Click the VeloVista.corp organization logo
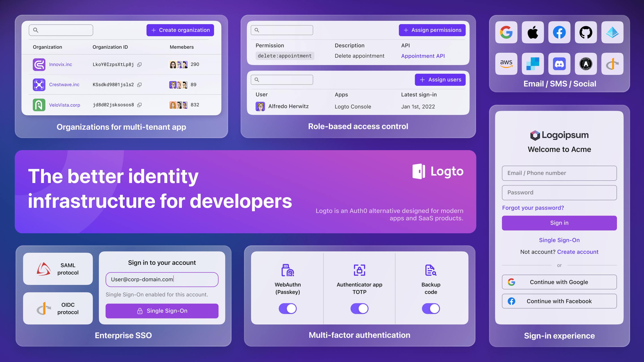 pyautogui.click(x=39, y=105)
